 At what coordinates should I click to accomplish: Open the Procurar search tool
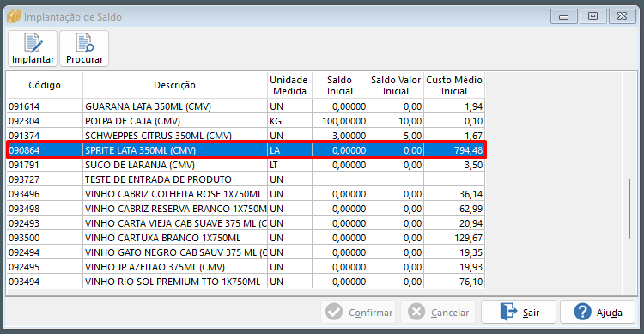click(x=84, y=48)
